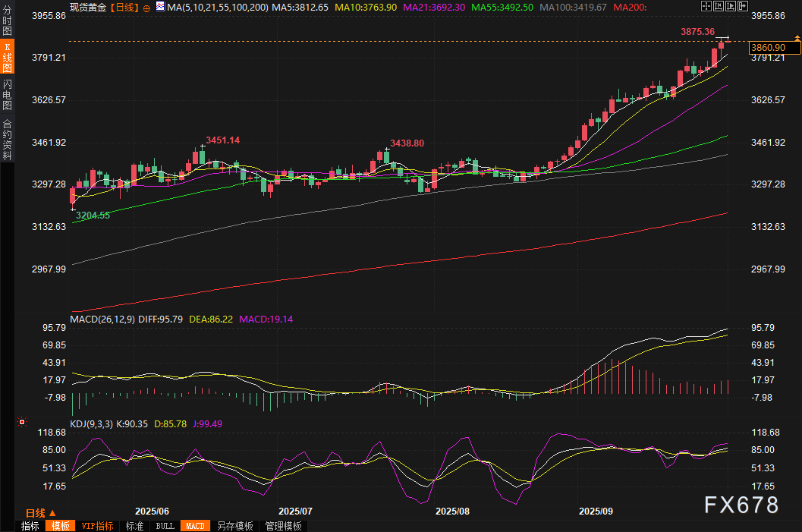Click the circular plus icon beside 日线 title
The width and height of the screenshot is (802, 532).
(146, 8)
